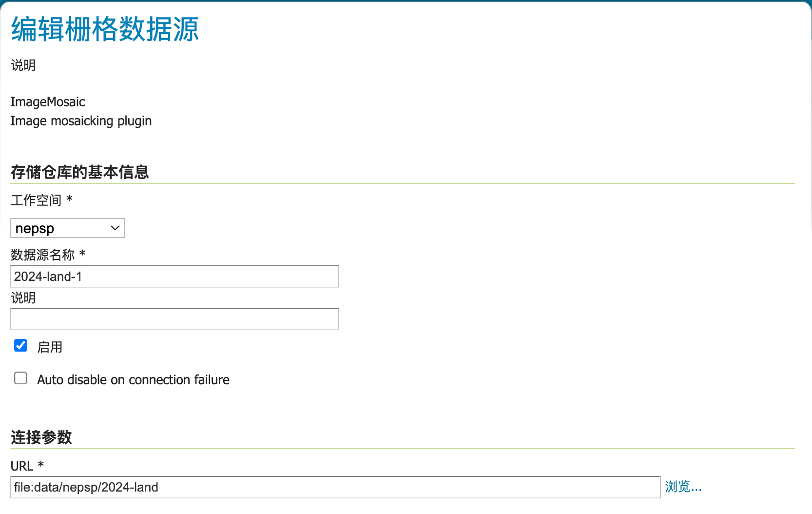Click the empty 说明 description input field
The image size is (812, 514).
pyautogui.click(x=174, y=319)
